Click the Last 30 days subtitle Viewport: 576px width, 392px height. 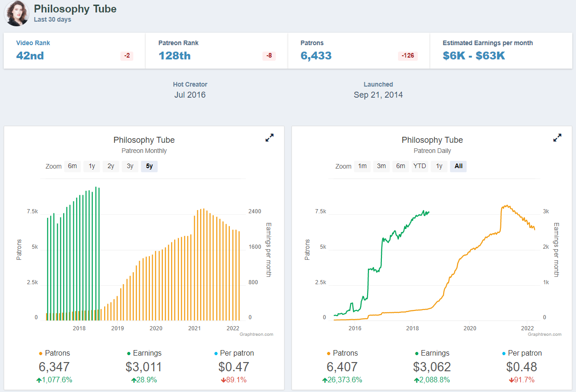53,20
